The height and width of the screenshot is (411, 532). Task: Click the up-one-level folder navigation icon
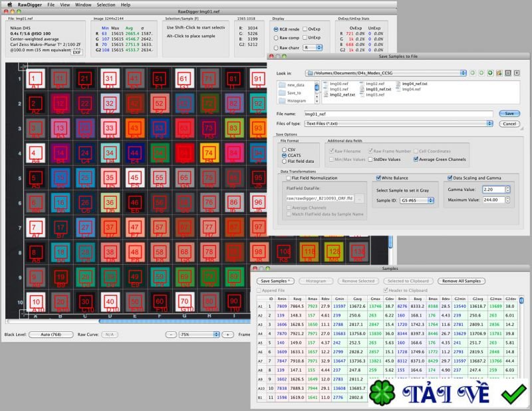point(489,72)
